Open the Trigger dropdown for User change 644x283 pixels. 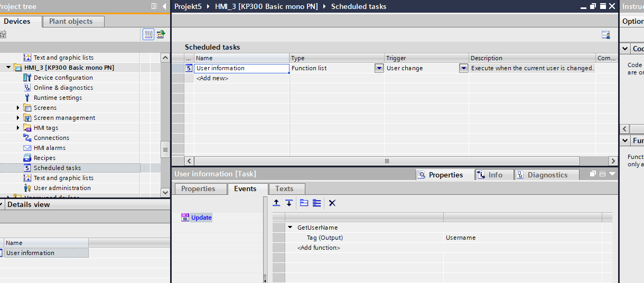point(463,68)
